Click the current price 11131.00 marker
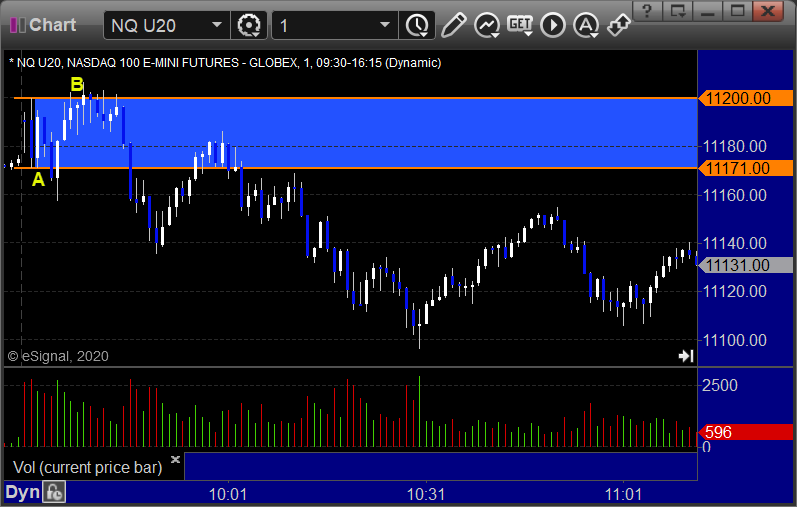The width and height of the screenshot is (797, 507). (x=745, y=265)
